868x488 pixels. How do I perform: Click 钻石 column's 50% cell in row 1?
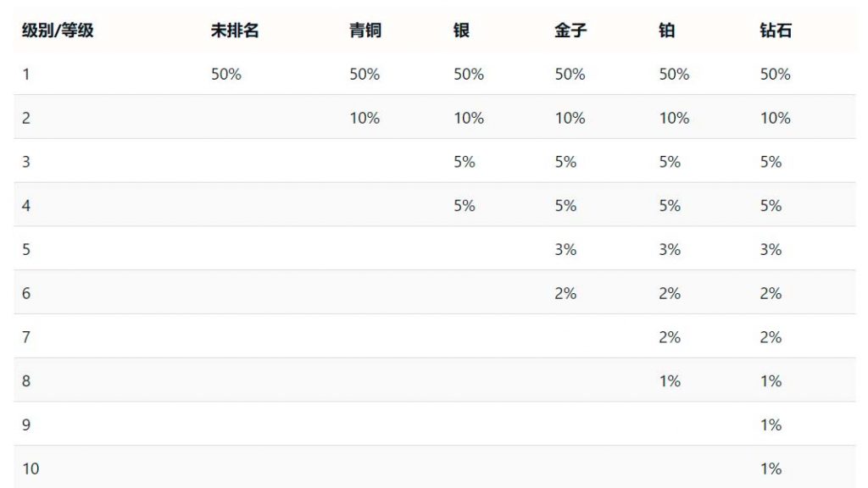(775, 75)
